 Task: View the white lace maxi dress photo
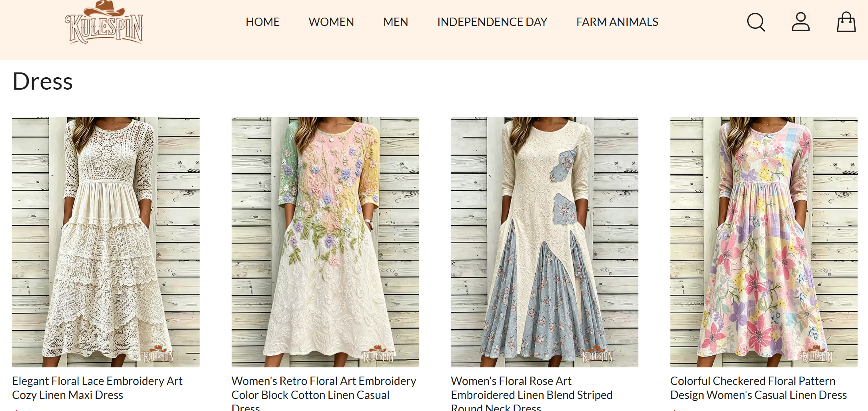[x=106, y=242]
